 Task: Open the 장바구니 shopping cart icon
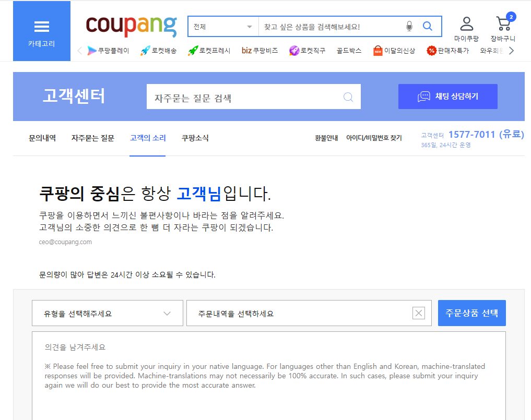pos(503,28)
